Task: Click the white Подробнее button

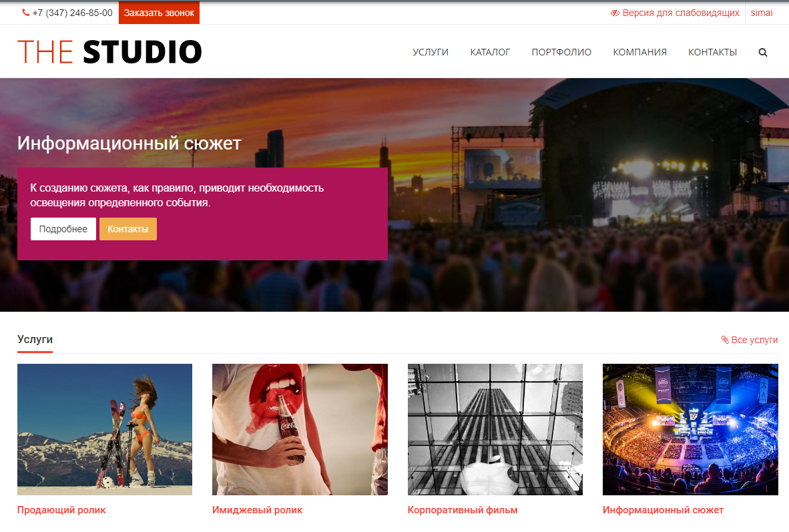Action: point(63,229)
